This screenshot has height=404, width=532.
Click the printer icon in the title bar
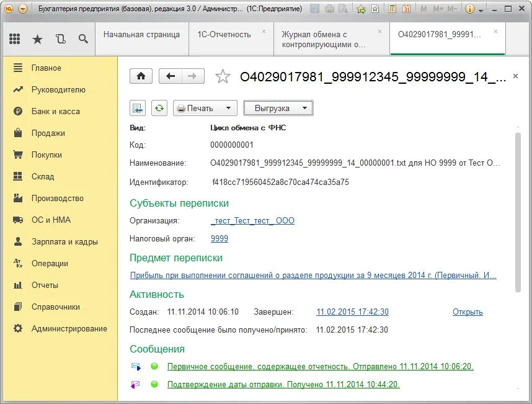[329, 9]
